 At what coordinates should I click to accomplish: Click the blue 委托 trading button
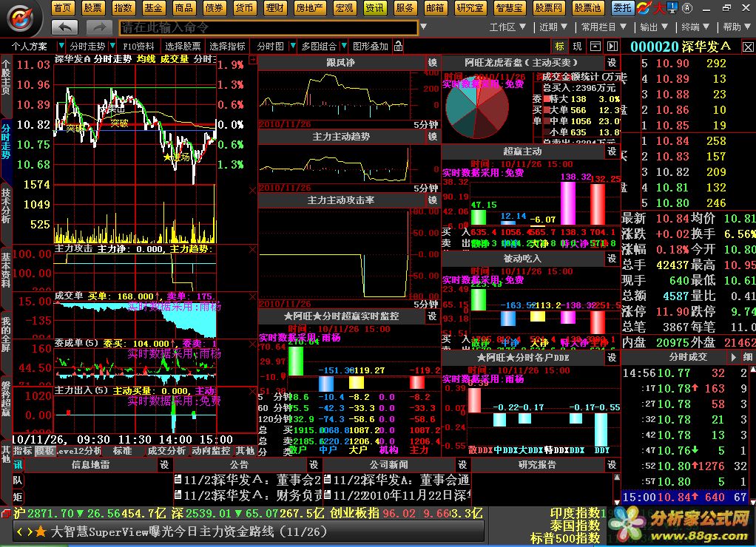622,7
